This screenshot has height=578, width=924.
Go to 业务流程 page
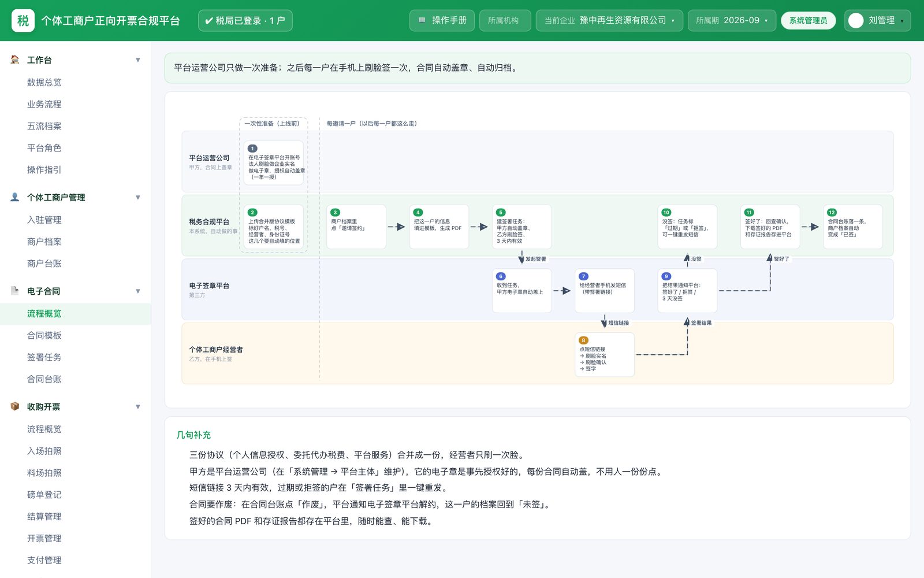pos(75,104)
